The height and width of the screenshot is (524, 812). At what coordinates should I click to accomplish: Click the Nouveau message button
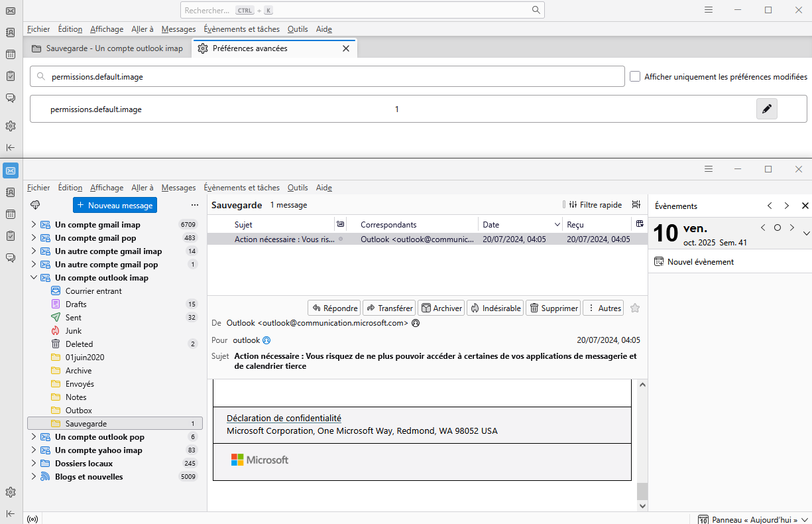point(115,205)
